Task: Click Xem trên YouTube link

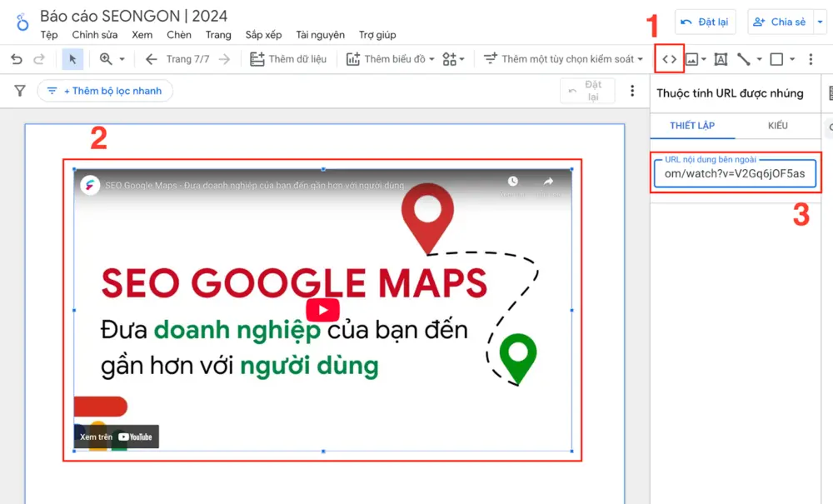Action: click(116, 437)
